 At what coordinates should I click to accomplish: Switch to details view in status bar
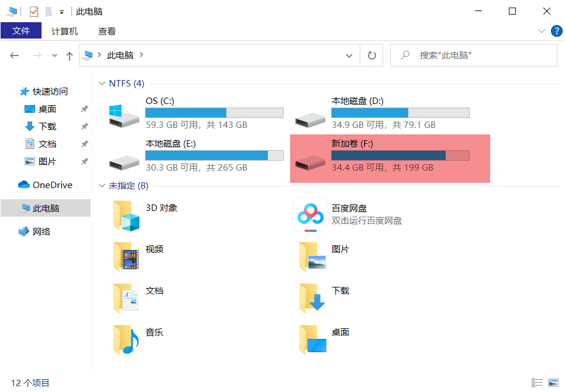coord(537,383)
